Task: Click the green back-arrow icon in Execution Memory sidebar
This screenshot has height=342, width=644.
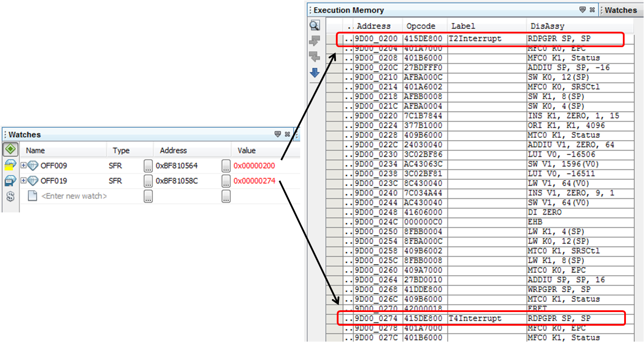Action: 314,56
